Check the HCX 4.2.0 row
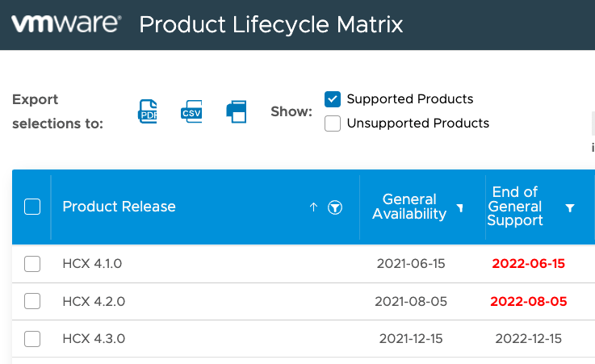Viewport: 595px width, 364px height. 32,301
